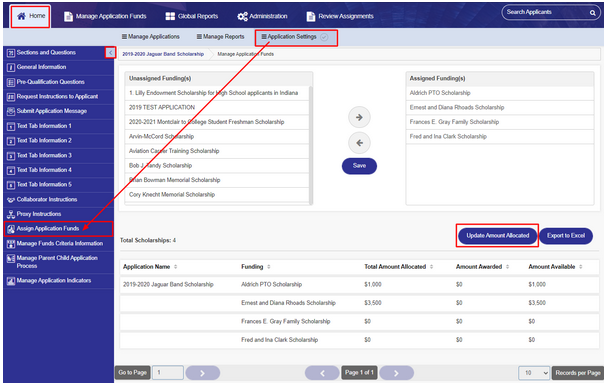This screenshot has width=607, height=383.
Task: Click General Information sidebar icon
Action: [11, 67]
